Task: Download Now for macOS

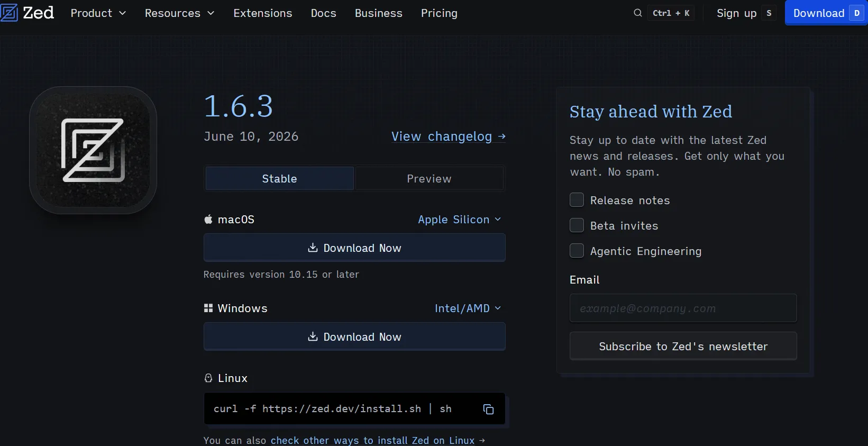Action: [354, 248]
